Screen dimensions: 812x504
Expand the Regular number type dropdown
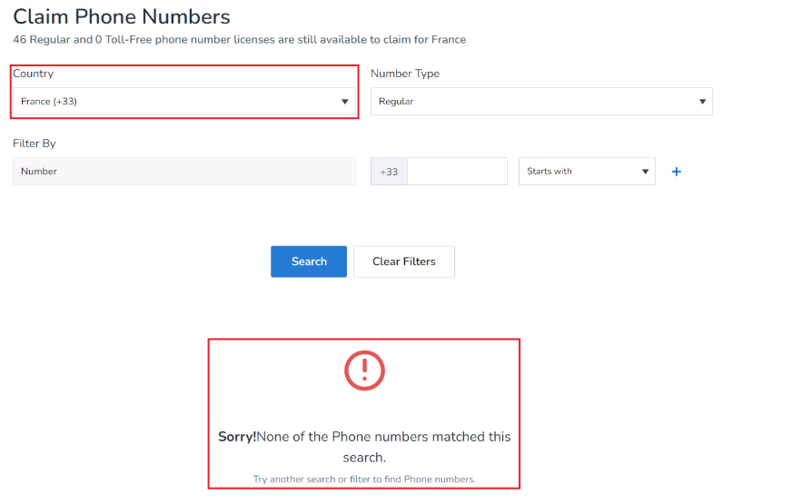coord(540,102)
